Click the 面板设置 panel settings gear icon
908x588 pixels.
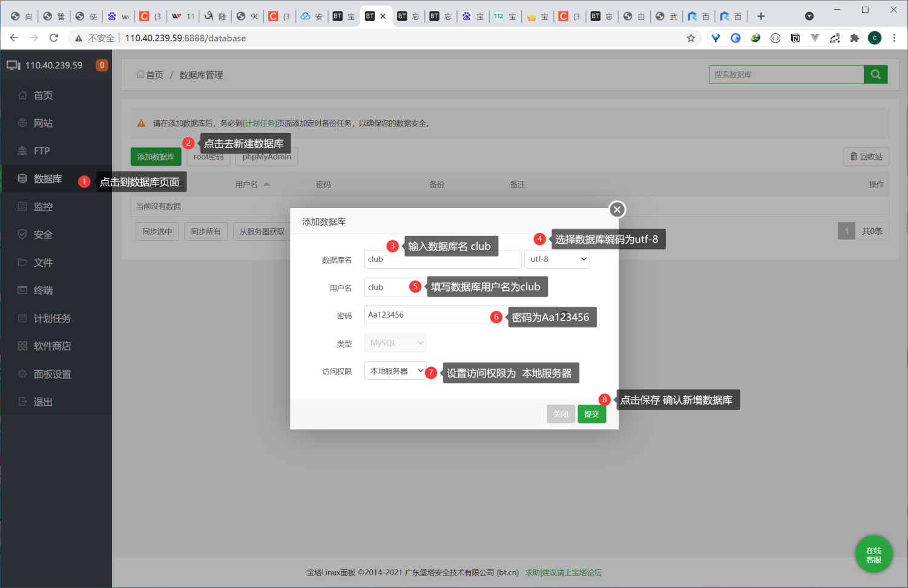click(22, 374)
